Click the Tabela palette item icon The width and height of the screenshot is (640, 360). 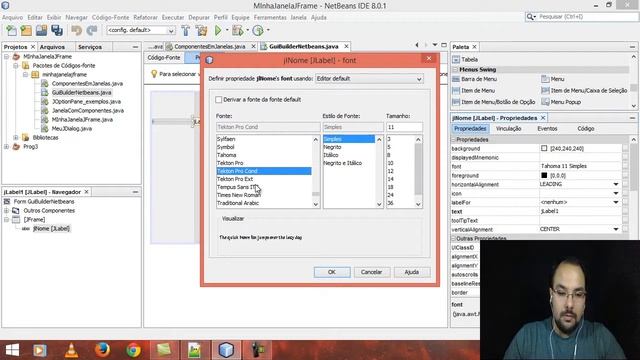pos(456,60)
